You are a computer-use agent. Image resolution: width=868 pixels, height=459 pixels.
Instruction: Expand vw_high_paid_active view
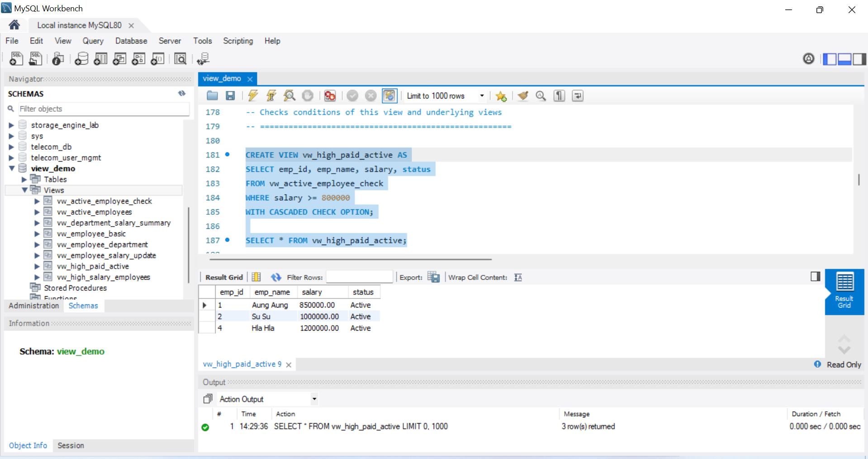tap(37, 266)
